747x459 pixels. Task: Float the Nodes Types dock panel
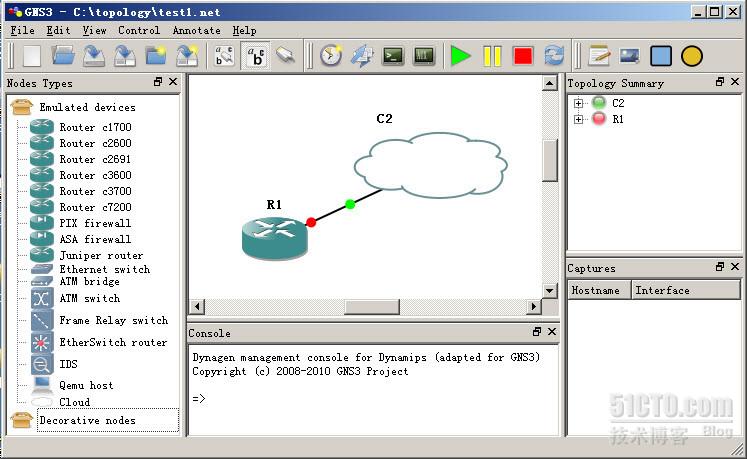158,82
